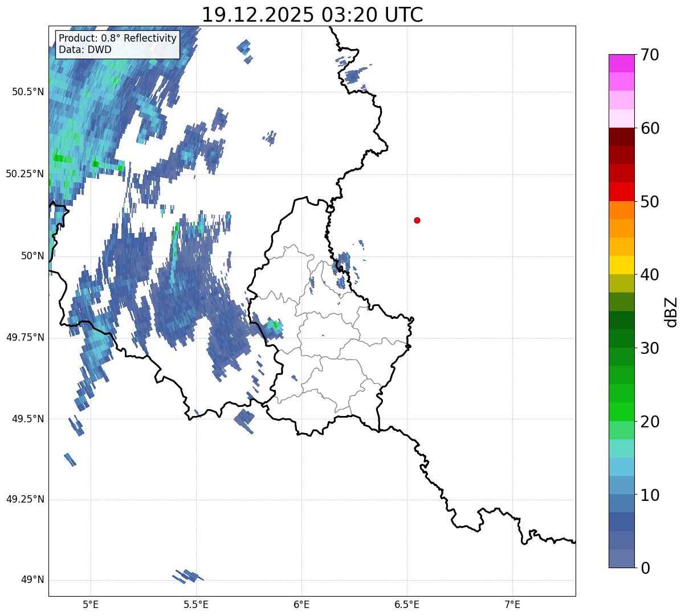
Task: Click the small radar echo near 5.5°E 49°N
Action: click(188, 576)
